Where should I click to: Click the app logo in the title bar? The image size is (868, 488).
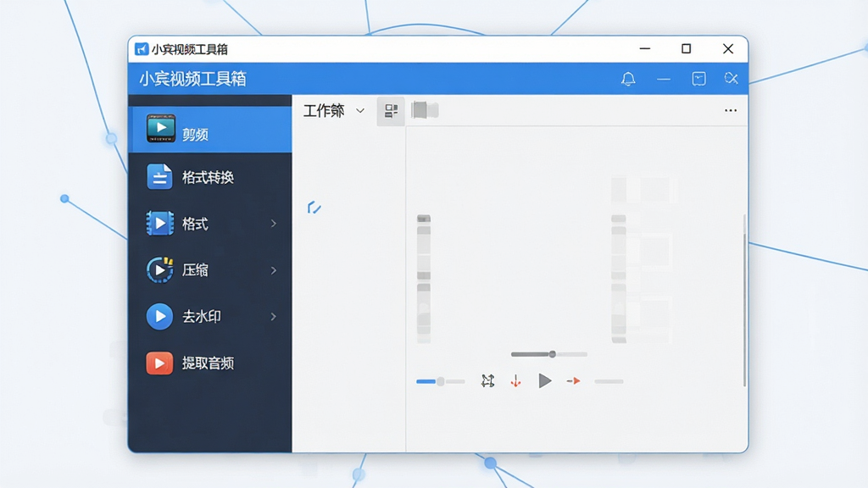(142, 49)
